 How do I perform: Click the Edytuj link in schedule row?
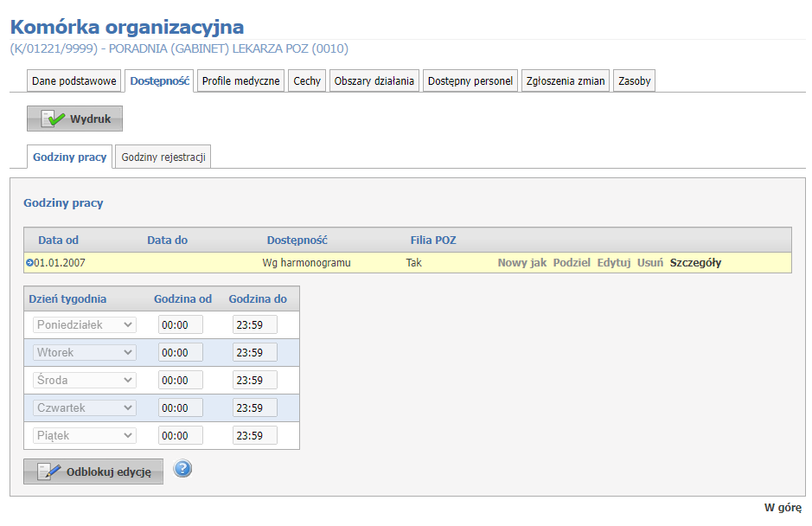(x=613, y=263)
